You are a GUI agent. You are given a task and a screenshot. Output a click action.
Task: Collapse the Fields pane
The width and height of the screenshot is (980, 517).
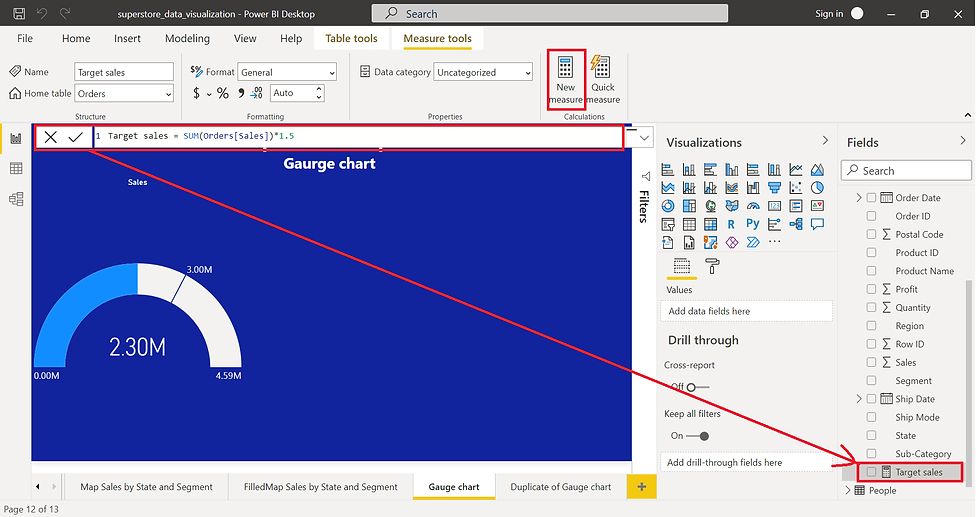pos(962,141)
